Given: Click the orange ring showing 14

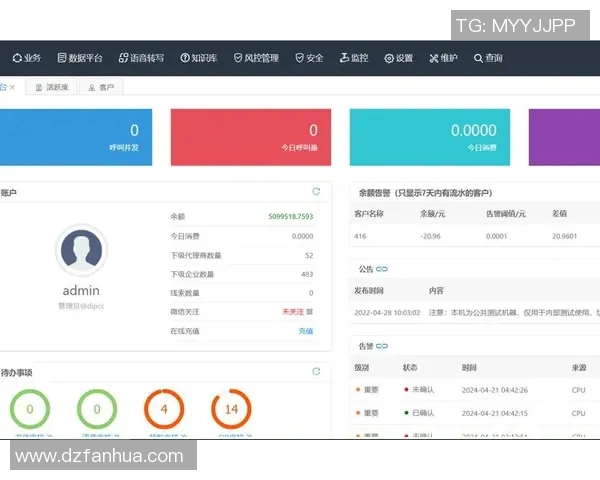Looking at the screenshot, I should [231, 409].
